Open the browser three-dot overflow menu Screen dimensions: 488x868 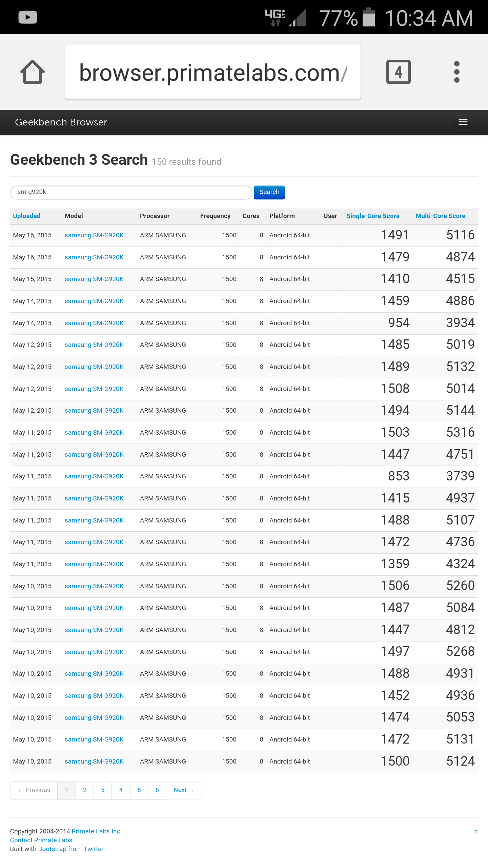pos(456,72)
